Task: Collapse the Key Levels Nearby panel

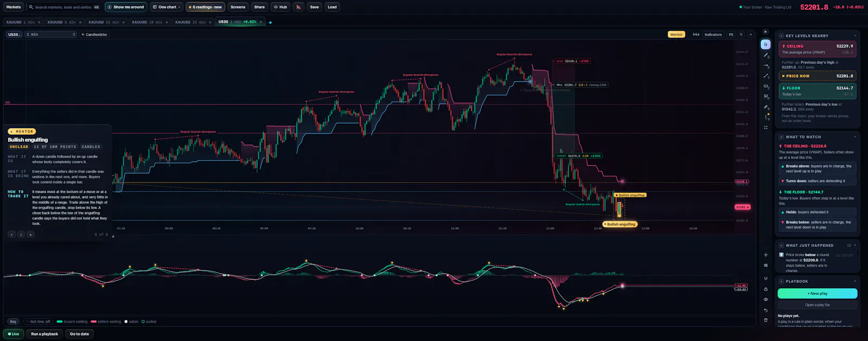Action: (782, 36)
